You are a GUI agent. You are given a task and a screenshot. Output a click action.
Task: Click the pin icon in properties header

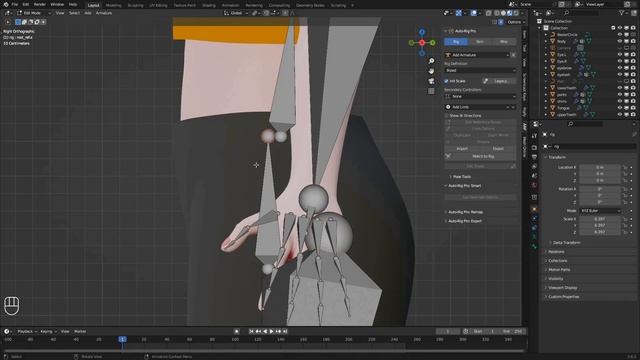click(634, 134)
